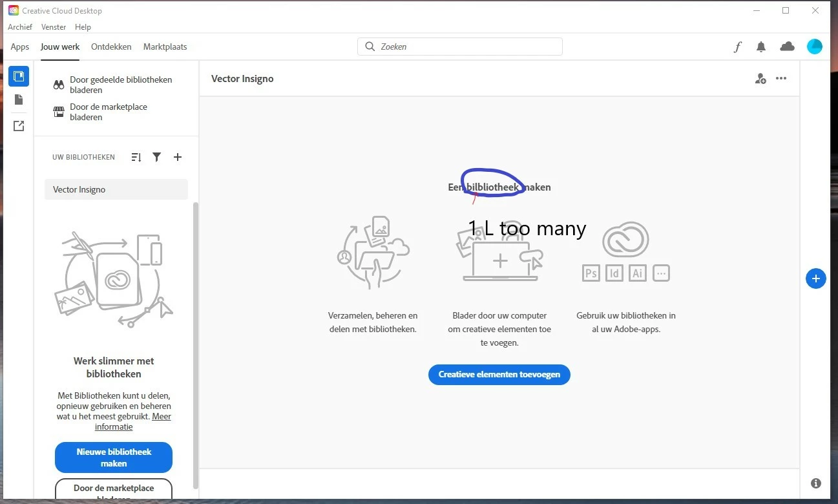
Task: Open the Help menu
Action: pos(83,27)
